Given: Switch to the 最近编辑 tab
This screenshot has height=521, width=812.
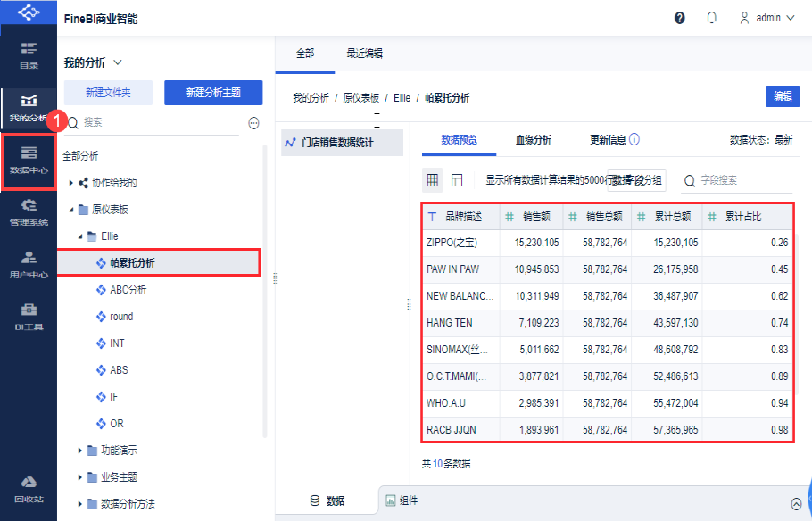Looking at the screenshot, I should pos(365,54).
